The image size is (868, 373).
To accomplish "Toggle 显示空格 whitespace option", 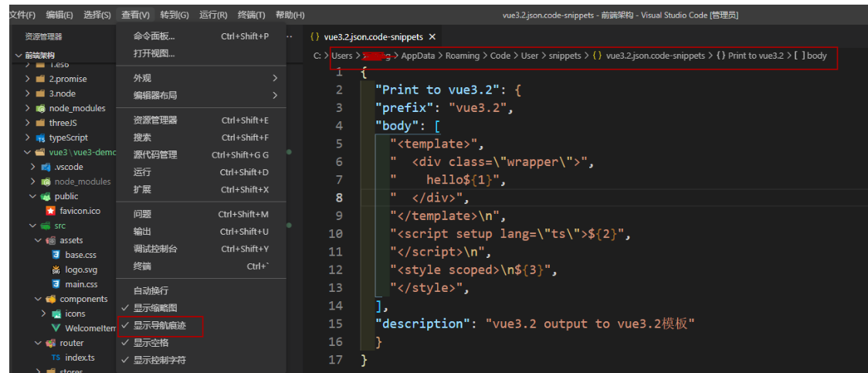I will point(201,343).
